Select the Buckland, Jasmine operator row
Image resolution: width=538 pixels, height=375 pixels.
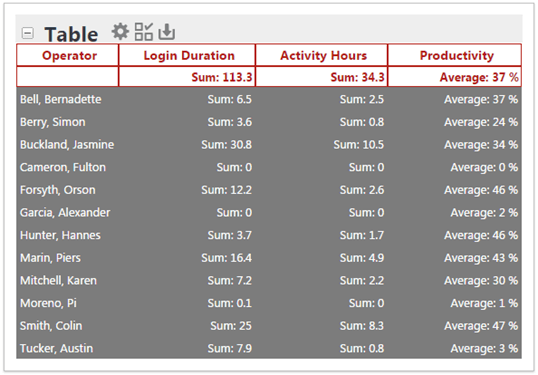click(269, 144)
